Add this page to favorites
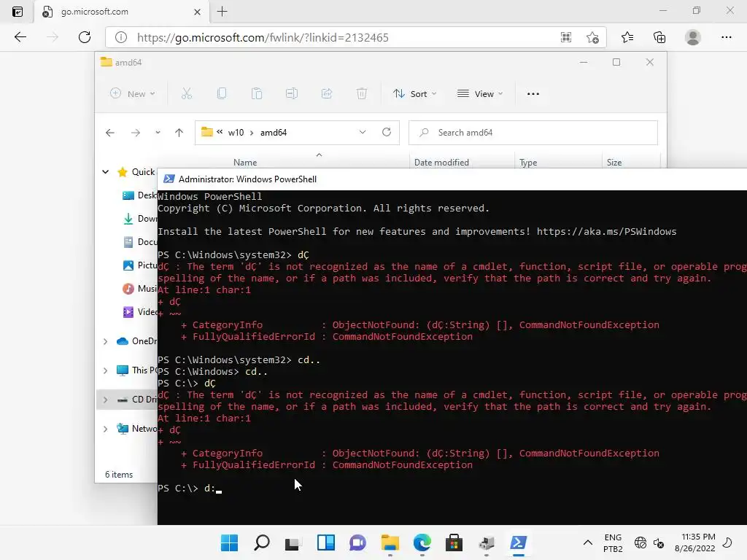 pos(592,37)
